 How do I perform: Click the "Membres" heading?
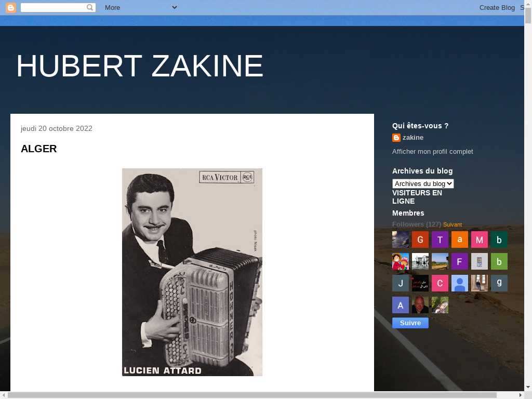(408, 213)
